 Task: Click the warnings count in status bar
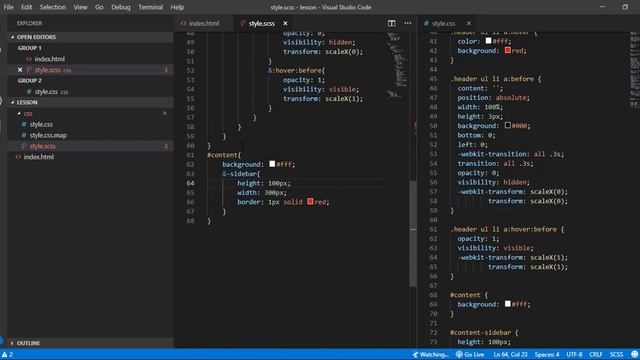pyautogui.click(x=7, y=354)
